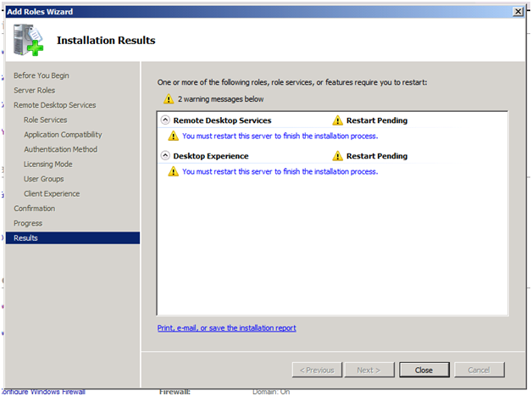The width and height of the screenshot is (532, 396).
Task: Click warning icon before Remote Desktop Services restart message
Action: (173, 136)
